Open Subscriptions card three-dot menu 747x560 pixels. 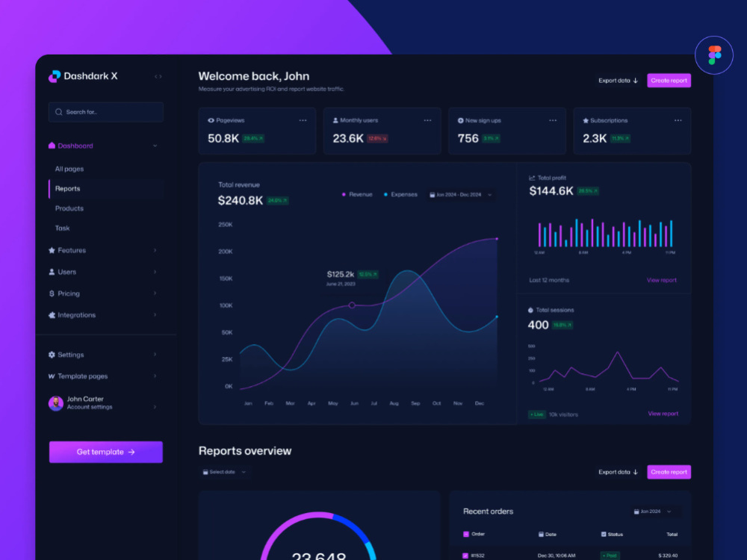(678, 120)
